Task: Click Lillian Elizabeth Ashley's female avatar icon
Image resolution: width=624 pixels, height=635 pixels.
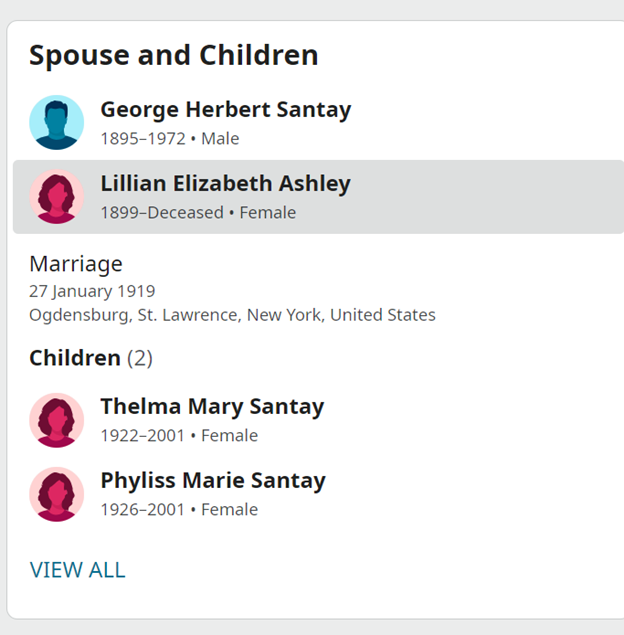Action: pyautogui.click(x=56, y=196)
